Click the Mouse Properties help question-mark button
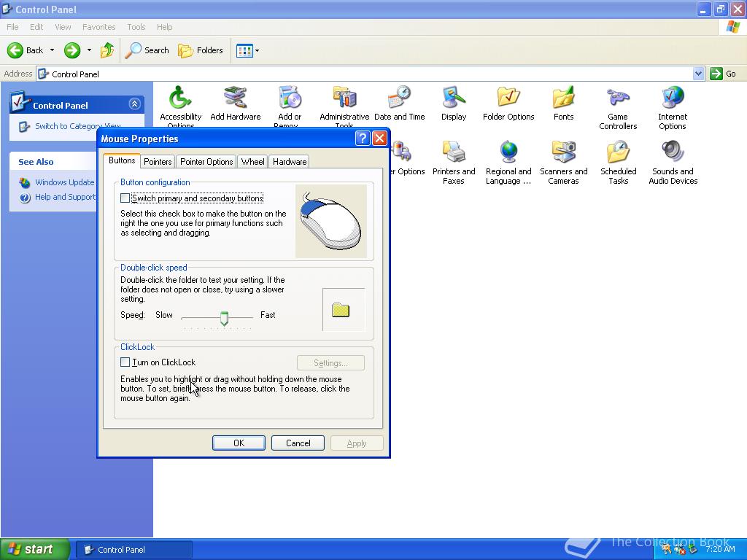The height and width of the screenshot is (560, 747). point(363,138)
